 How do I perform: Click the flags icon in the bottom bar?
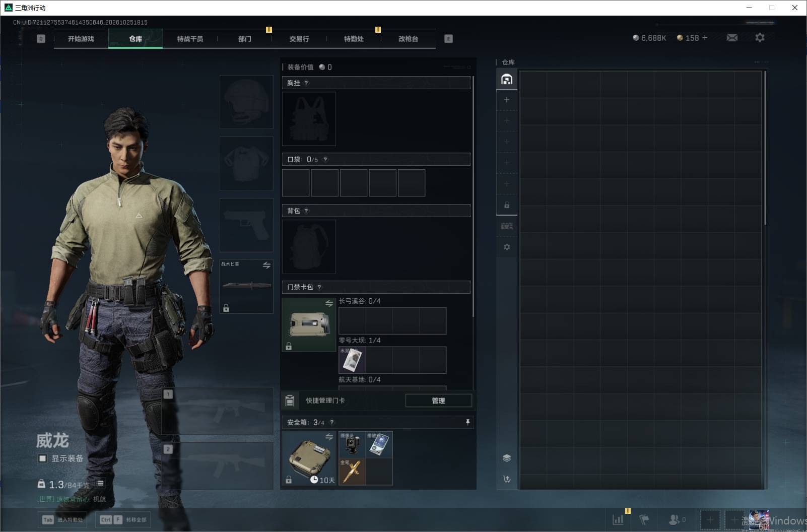tap(644, 519)
